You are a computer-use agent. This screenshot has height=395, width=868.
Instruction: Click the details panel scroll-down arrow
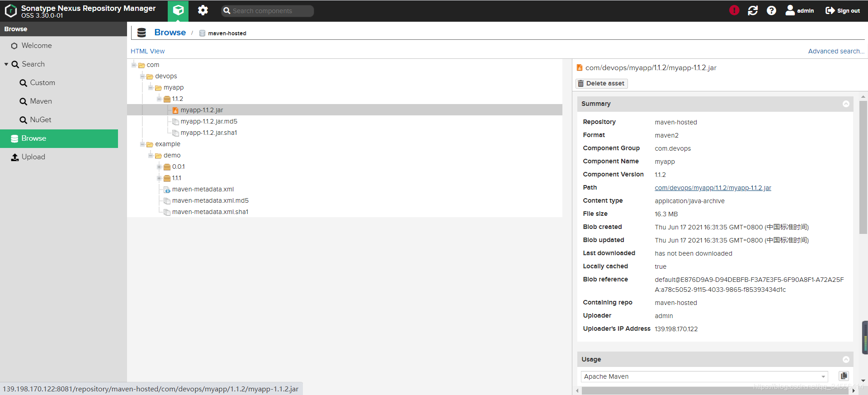(x=863, y=381)
